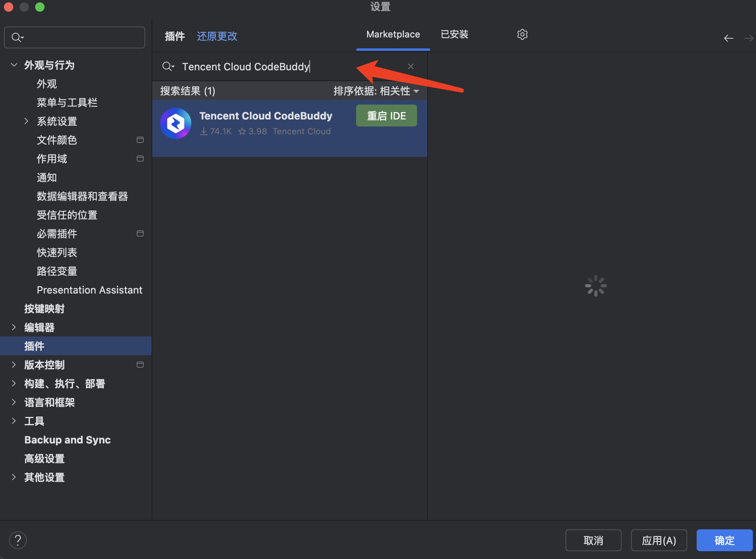Click the 重启 IDE button
Image resolution: width=756 pixels, height=559 pixels.
click(386, 116)
